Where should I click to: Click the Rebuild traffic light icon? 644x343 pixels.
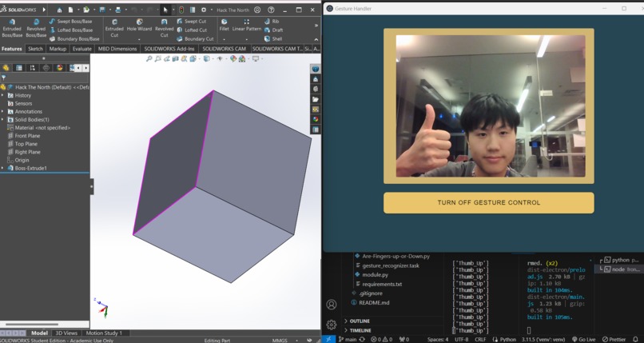click(181, 10)
